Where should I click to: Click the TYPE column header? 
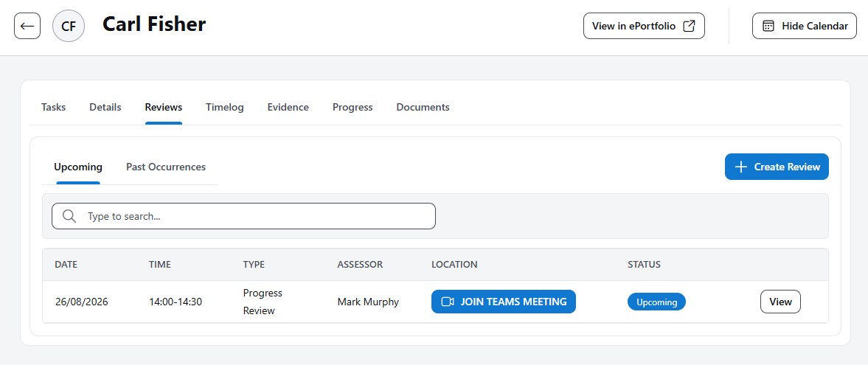coord(254,265)
